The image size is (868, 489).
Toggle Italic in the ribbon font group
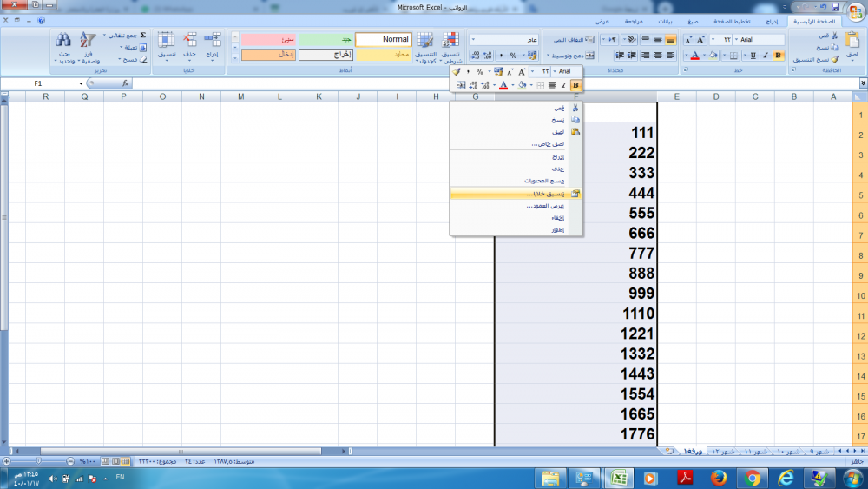tap(766, 56)
